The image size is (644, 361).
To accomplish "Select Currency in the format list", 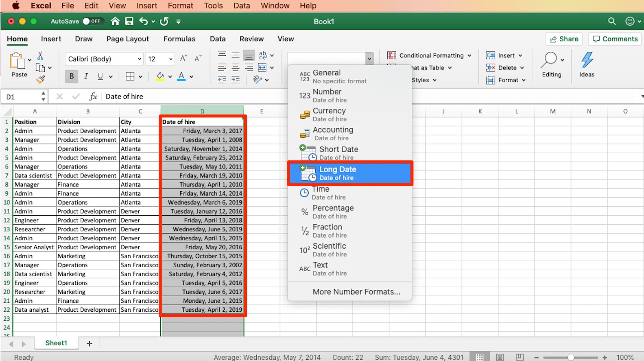I will tap(350, 114).
